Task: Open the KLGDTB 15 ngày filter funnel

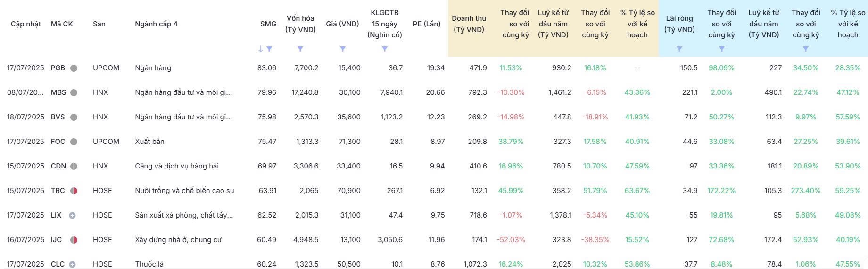Action: point(385,49)
